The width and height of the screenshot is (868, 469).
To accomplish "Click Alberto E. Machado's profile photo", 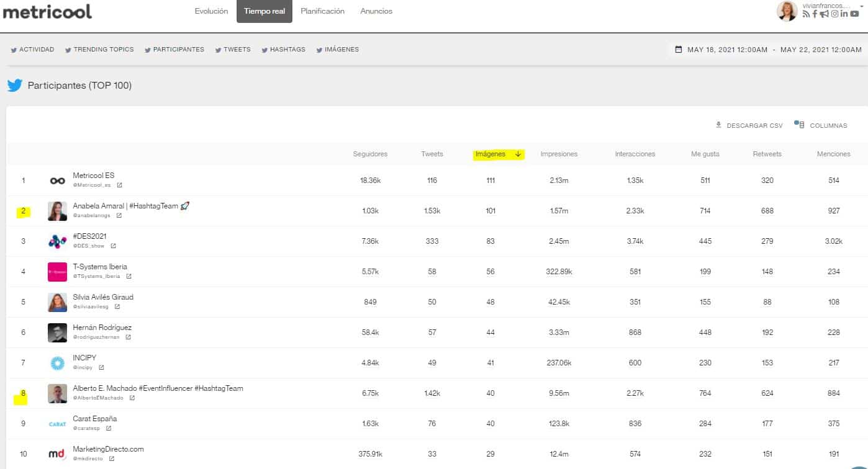I will (x=57, y=393).
